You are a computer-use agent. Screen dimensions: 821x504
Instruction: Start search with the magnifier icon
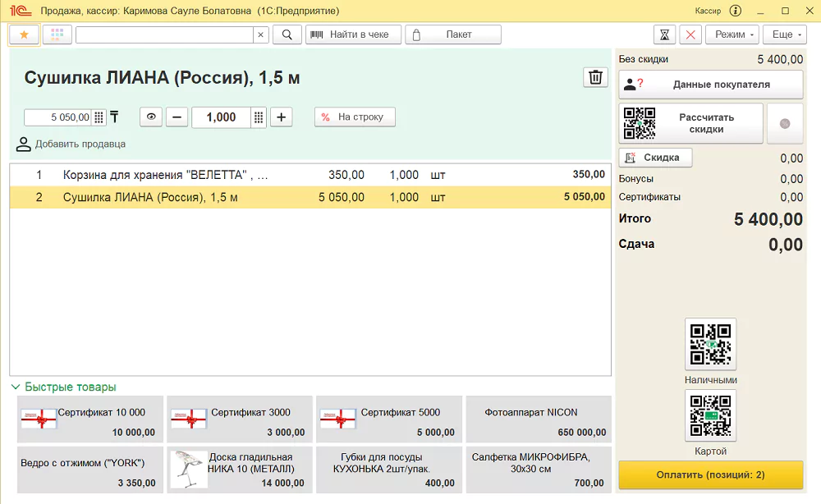coord(287,34)
